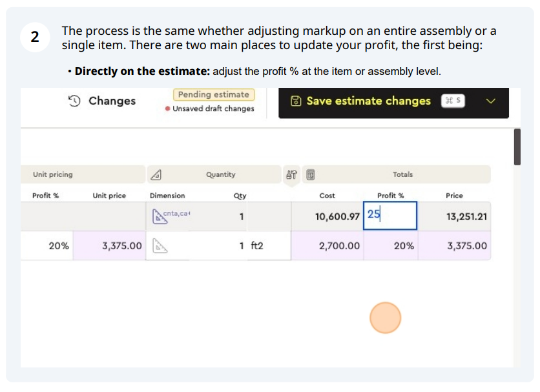This screenshot has width=540, height=392.
Task: Expand the Save estimate changes dropdown chevron
Action: pyautogui.click(x=490, y=101)
